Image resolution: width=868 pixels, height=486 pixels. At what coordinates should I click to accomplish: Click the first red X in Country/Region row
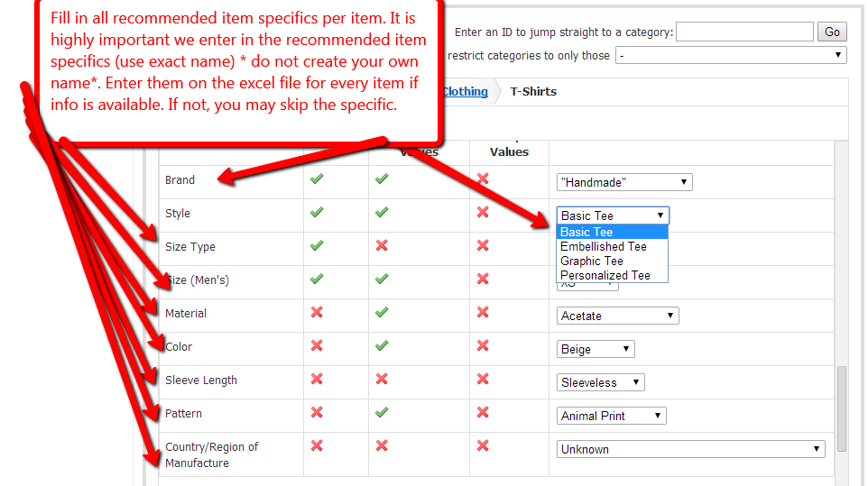(317, 445)
